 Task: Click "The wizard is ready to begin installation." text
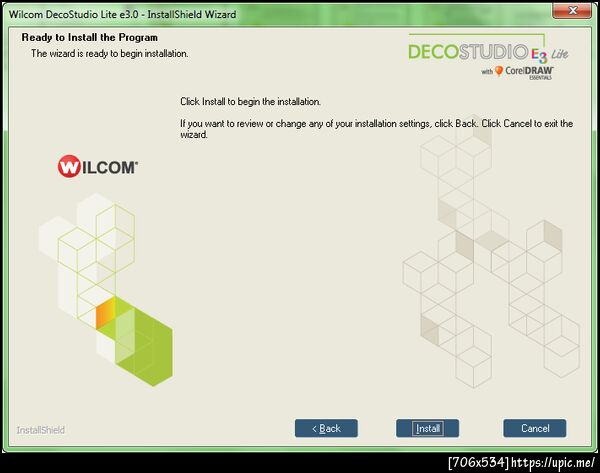tap(109, 54)
